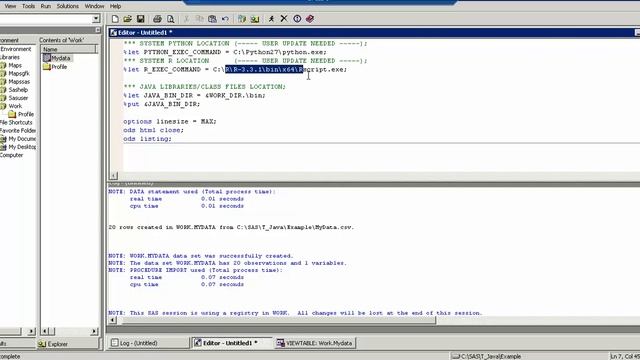Select the Computer node in the tree
Image resolution: width=640 pixels, height=360 pixels.
tap(11, 155)
